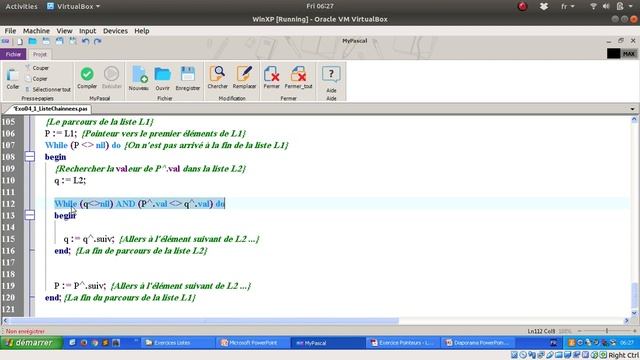Click undo arrow in quick toolbar
Screen dimensions: 640x360
click(x=85, y=41)
